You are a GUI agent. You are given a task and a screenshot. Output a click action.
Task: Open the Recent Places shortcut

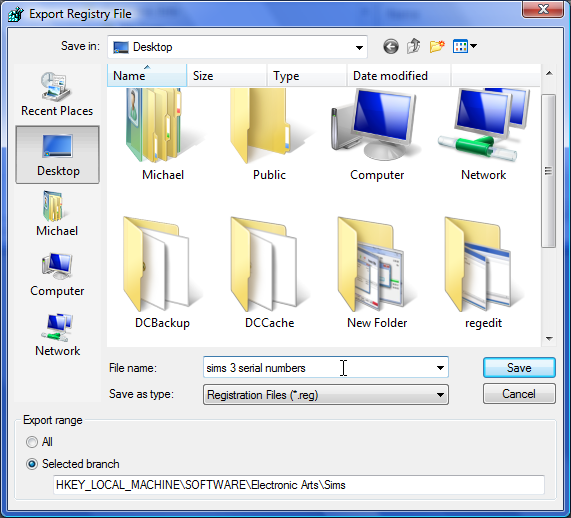coord(57,93)
